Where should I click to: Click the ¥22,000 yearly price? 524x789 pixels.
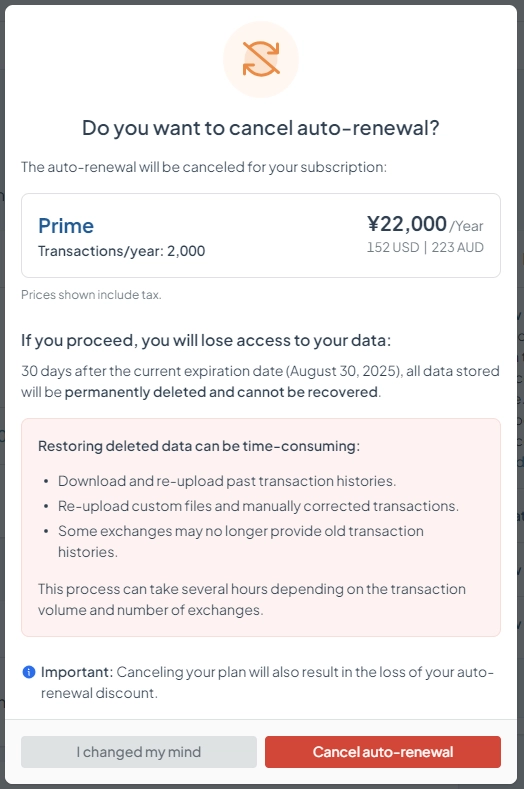407,224
